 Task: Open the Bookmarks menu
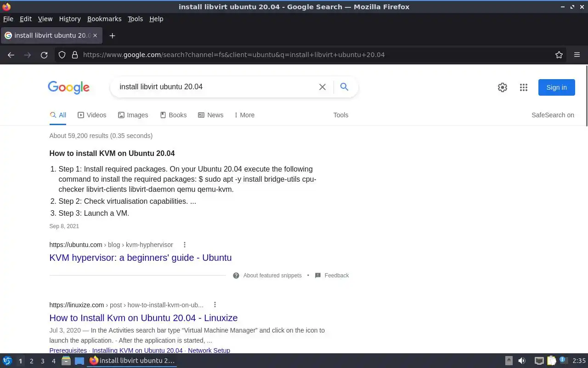coord(104,19)
